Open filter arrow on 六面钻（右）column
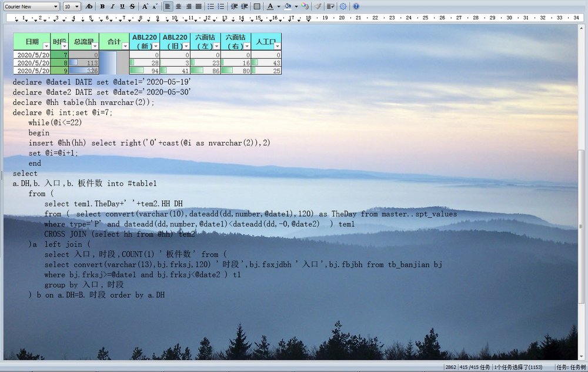588x372 pixels. pyautogui.click(x=247, y=46)
